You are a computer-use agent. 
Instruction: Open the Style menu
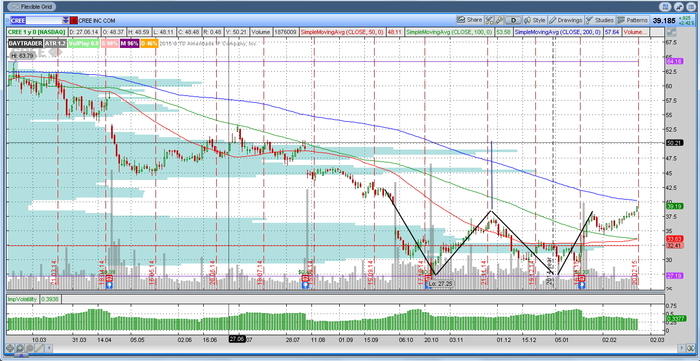(x=535, y=20)
